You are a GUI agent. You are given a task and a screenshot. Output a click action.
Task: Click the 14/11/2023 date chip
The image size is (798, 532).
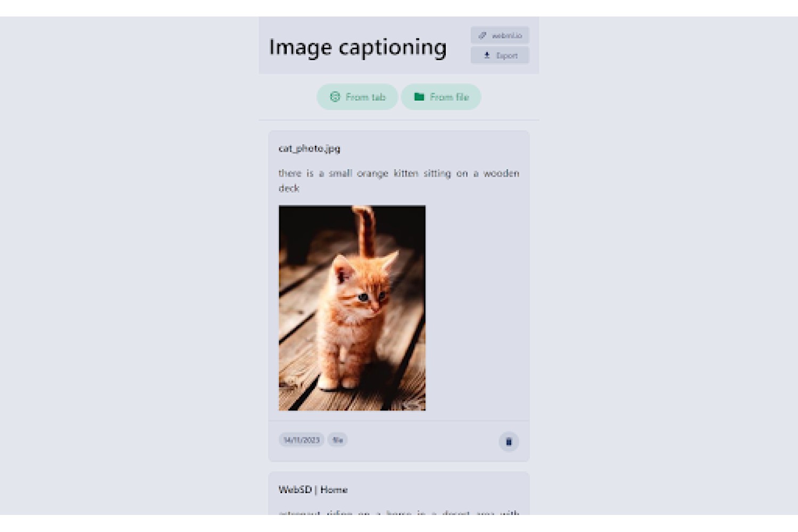click(302, 440)
